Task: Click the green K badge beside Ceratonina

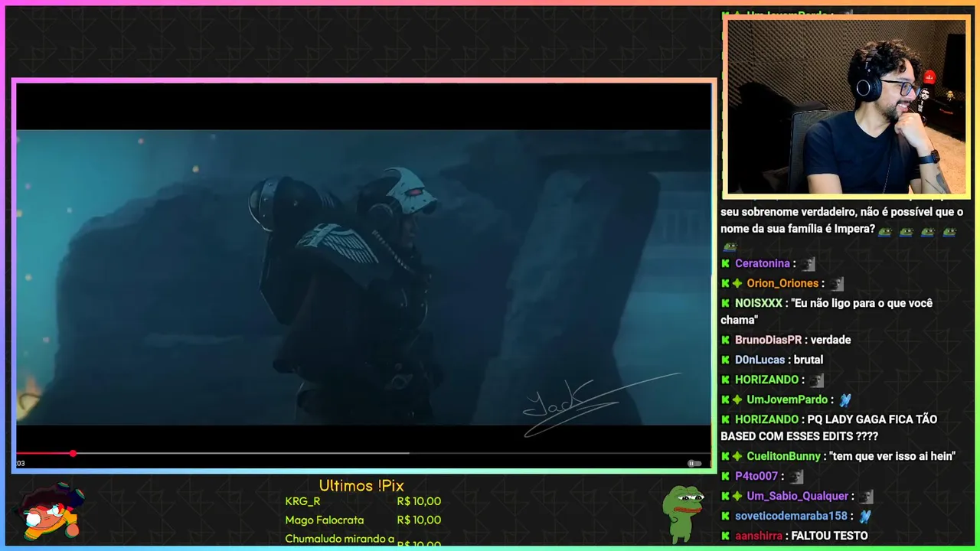Action: pyautogui.click(x=725, y=263)
